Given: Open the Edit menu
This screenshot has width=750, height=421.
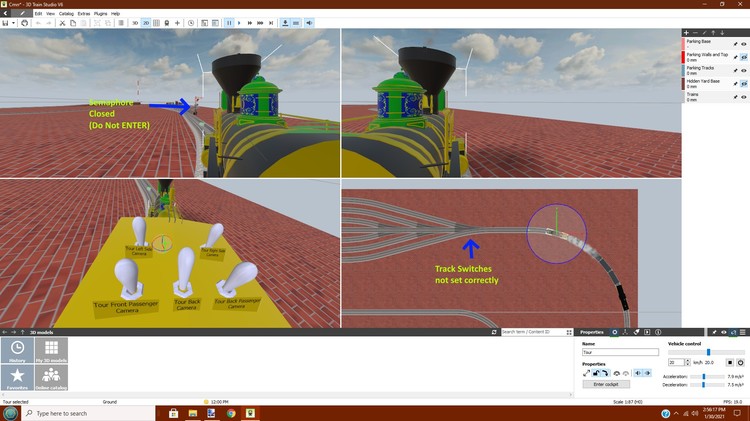Looking at the screenshot, I should point(38,14).
